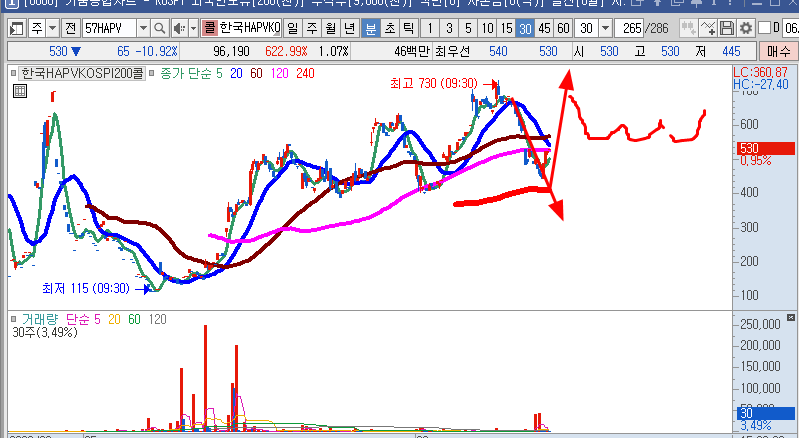799x438 pixels.
Task: Select the highlighted 30 minute interval button
Action: pos(525,28)
